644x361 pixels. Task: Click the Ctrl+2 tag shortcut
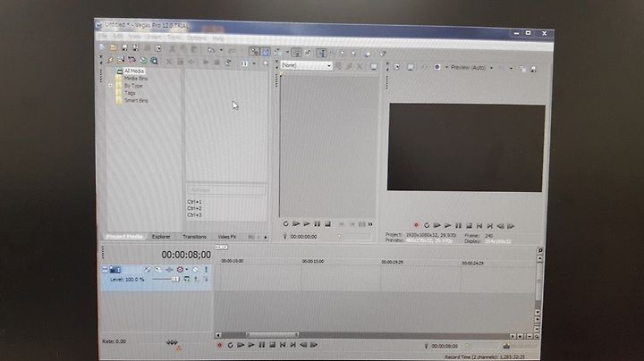point(194,208)
